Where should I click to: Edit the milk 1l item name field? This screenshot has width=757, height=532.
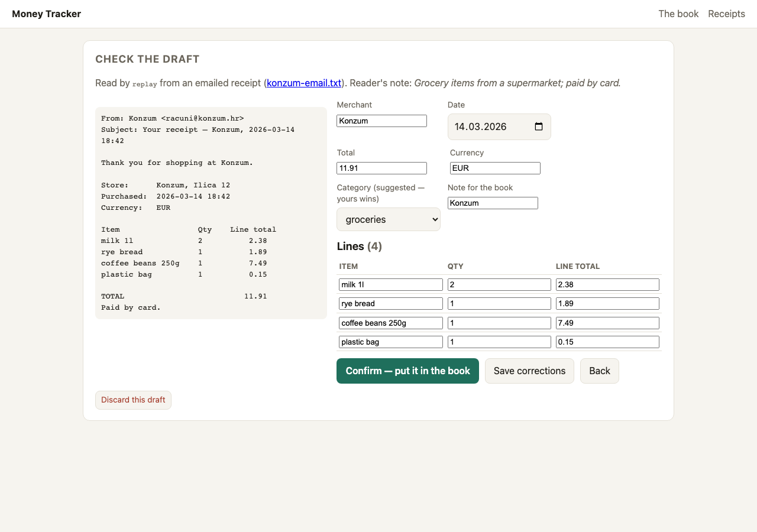coord(391,284)
